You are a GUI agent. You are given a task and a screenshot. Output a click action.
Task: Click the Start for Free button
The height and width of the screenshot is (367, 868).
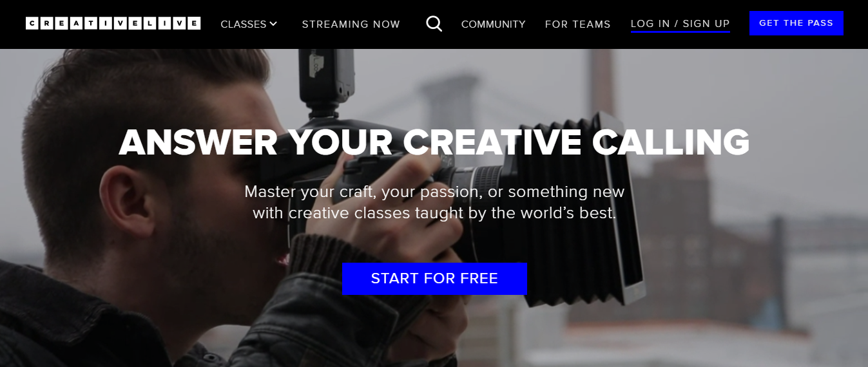coord(434,279)
